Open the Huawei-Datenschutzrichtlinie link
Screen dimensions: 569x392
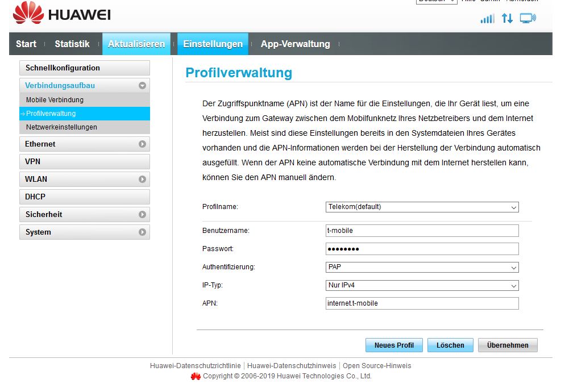click(x=195, y=366)
